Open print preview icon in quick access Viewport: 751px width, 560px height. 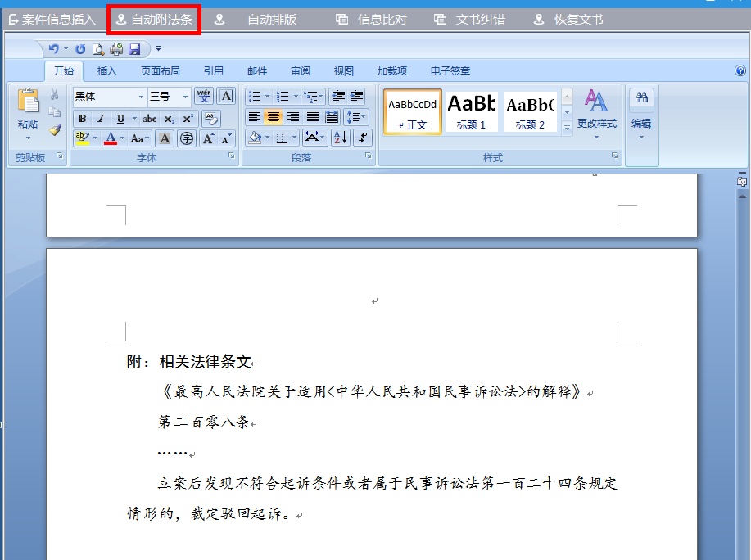(x=98, y=49)
